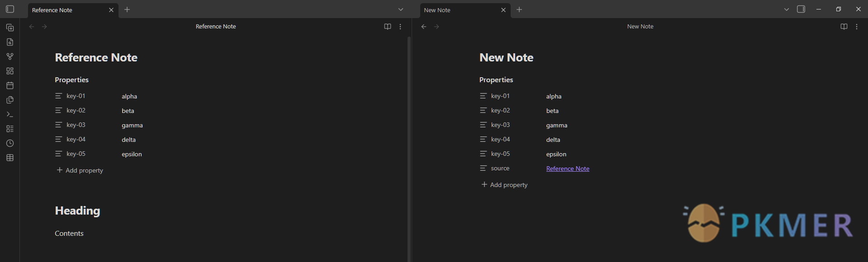Close the Reference Note tab

(111, 10)
